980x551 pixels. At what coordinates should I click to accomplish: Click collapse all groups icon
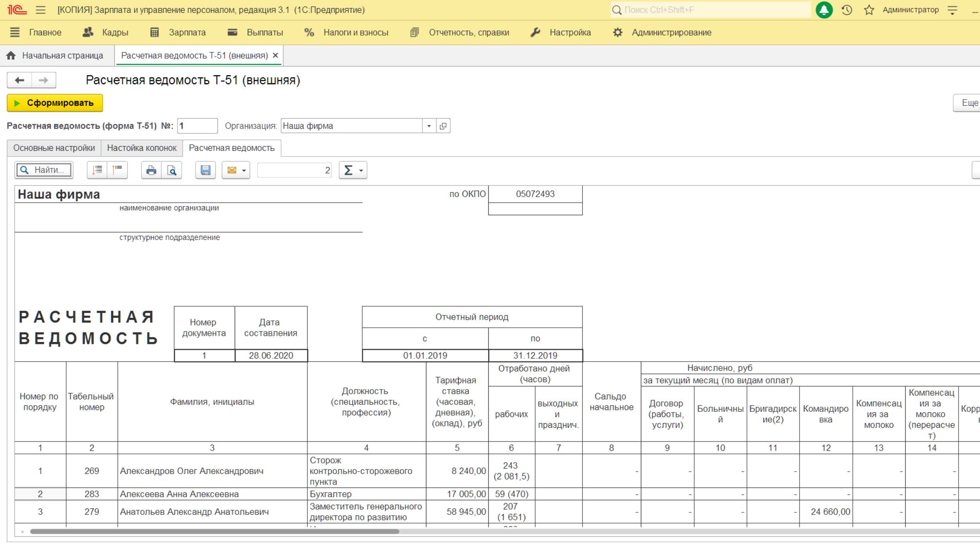(x=117, y=170)
